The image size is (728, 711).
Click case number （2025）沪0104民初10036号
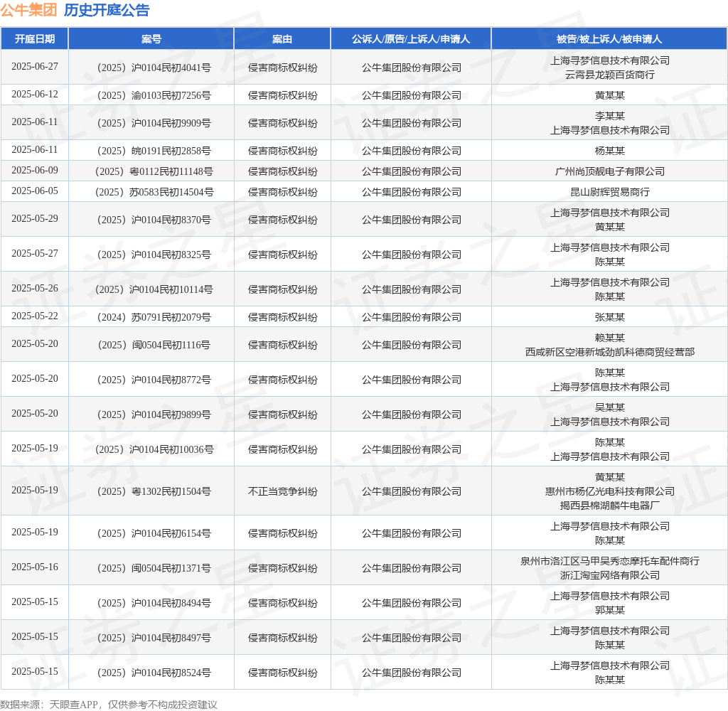154,449
